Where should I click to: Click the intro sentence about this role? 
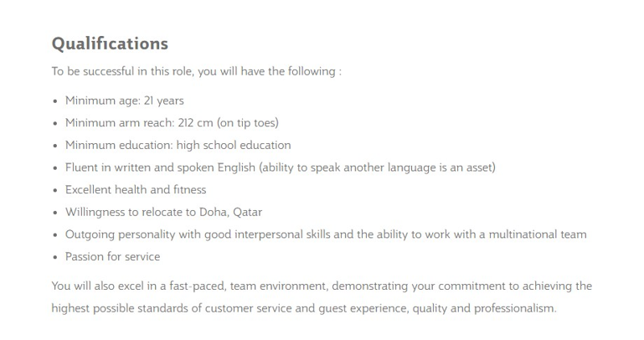point(196,71)
